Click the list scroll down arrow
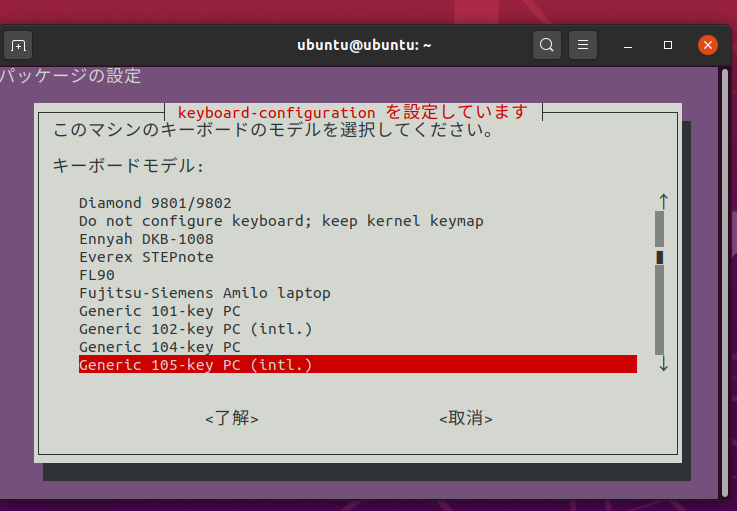The width and height of the screenshot is (737, 511). tap(663, 363)
